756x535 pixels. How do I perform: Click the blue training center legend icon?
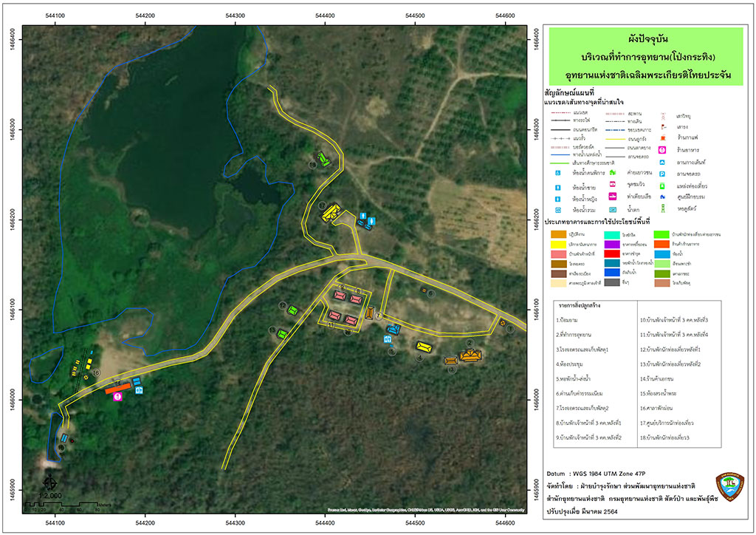[x=663, y=197]
